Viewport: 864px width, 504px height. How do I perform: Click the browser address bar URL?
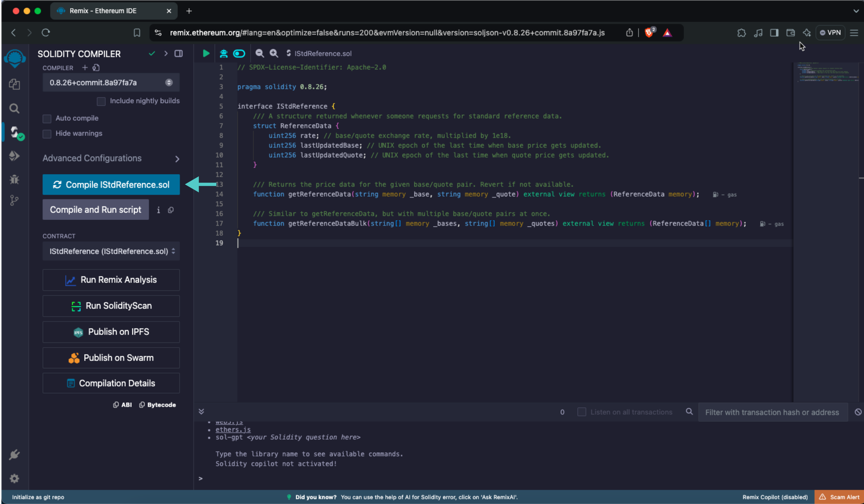pos(387,32)
